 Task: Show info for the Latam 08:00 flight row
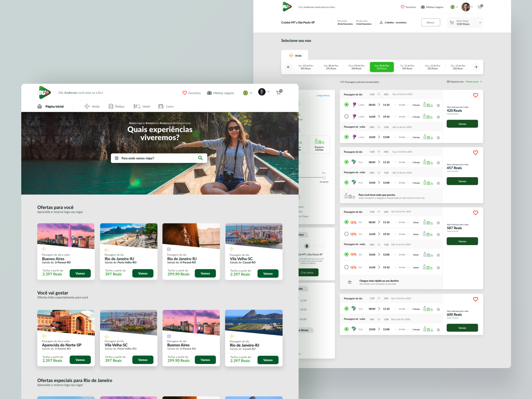438,105
